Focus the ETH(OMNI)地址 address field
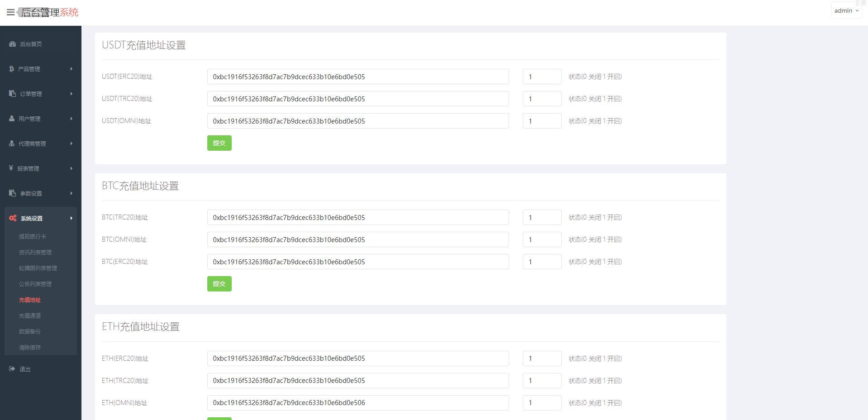The width and height of the screenshot is (868, 420). 358,403
